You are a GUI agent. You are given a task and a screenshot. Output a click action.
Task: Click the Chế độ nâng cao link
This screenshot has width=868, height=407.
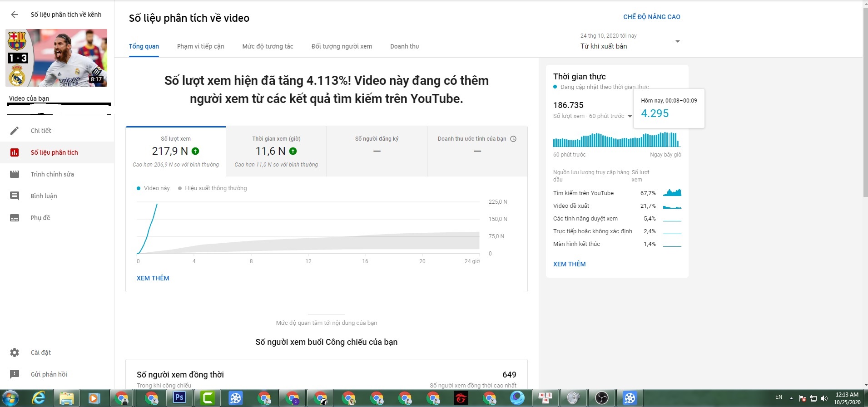pos(651,17)
